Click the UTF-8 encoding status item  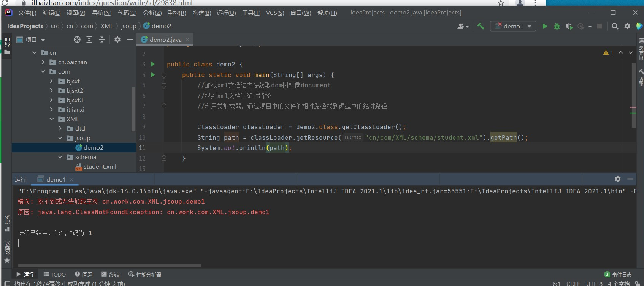pyautogui.click(x=594, y=283)
